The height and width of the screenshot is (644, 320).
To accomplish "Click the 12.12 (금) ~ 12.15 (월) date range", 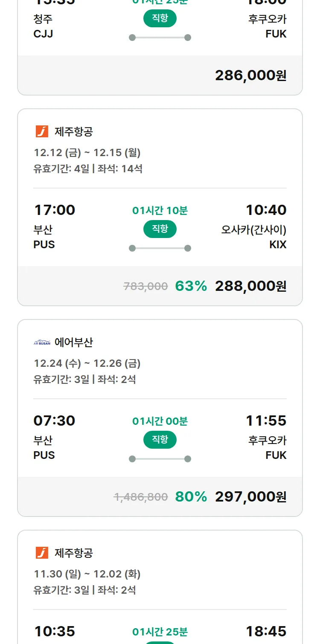I will [87, 153].
